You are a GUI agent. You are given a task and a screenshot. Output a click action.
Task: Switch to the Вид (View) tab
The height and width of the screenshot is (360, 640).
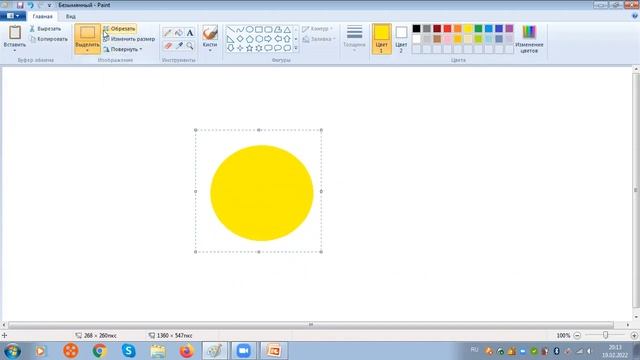click(71, 17)
